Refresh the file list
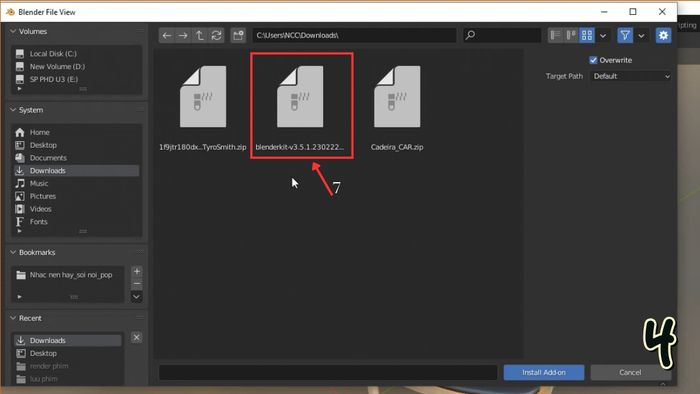This screenshot has height=394, width=700. click(217, 35)
